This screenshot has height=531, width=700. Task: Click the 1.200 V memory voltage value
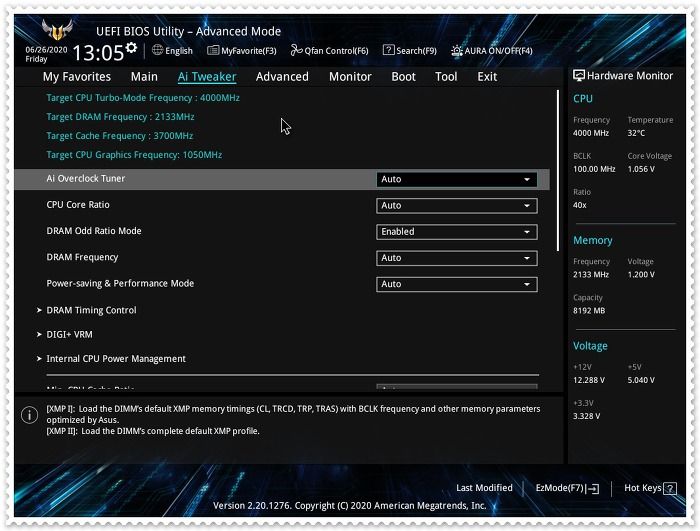click(x=641, y=275)
